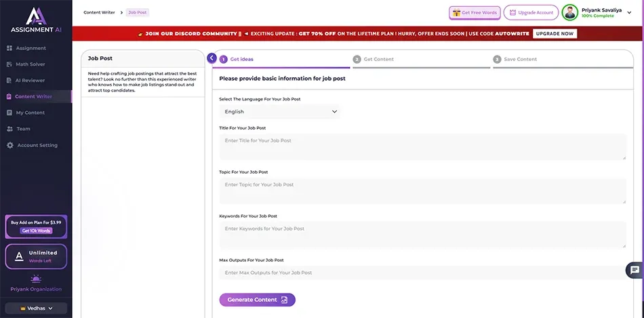Screen dimensions: 644x318
Task: Open Account Setting from sidebar
Action: click(37, 145)
